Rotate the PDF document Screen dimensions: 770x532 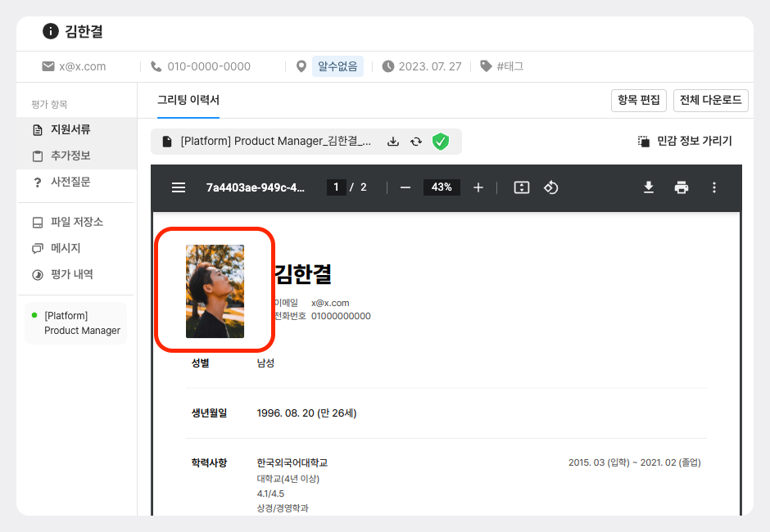tap(551, 187)
